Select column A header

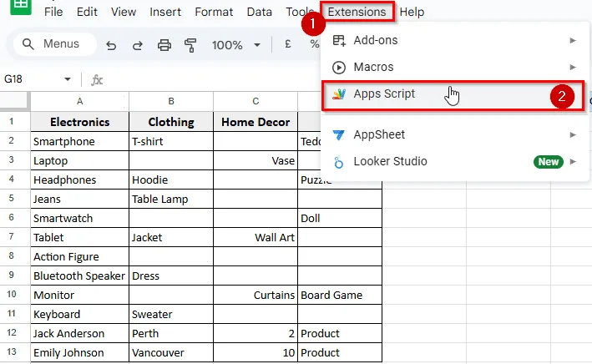pos(79,101)
